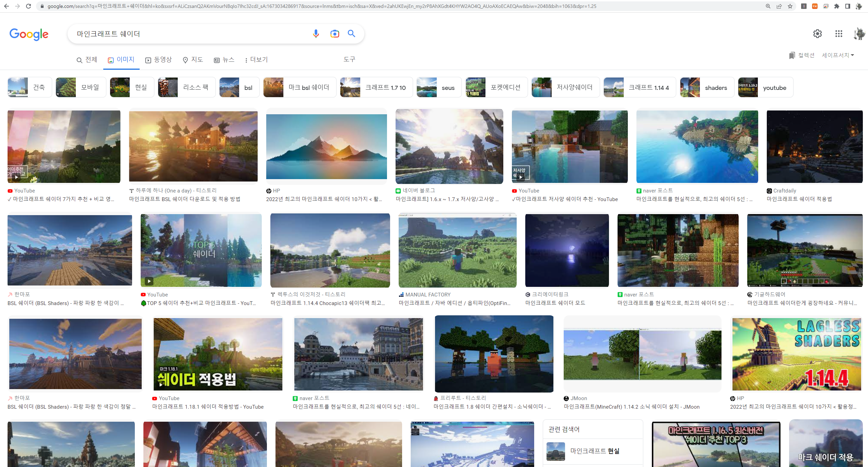Screen dimensions: 868x467
Task: Select the 크래프트 1.7 10 chip
Action: pos(376,87)
